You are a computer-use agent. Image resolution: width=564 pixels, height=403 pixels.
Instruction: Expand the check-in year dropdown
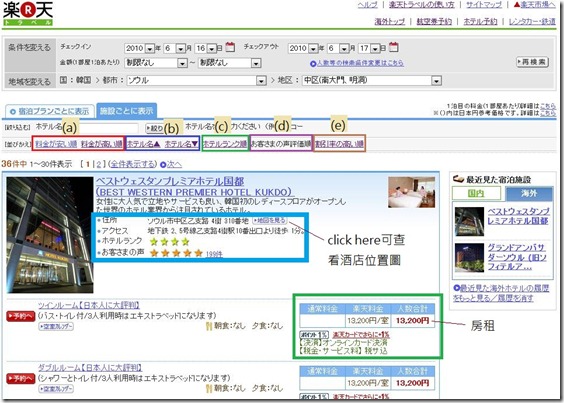(x=150, y=48)
